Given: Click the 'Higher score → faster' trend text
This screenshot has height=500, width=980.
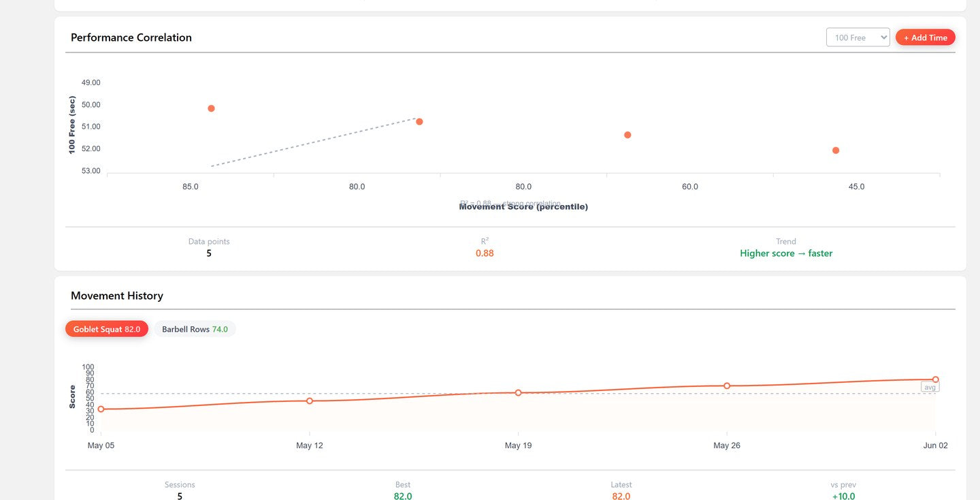Looking at the screenshot, I should coord(786,253).
